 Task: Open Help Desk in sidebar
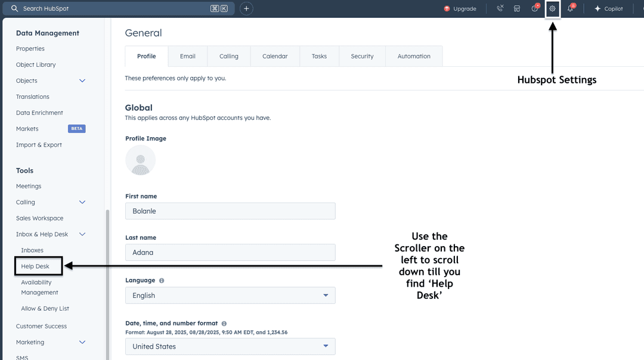point(35,266)
